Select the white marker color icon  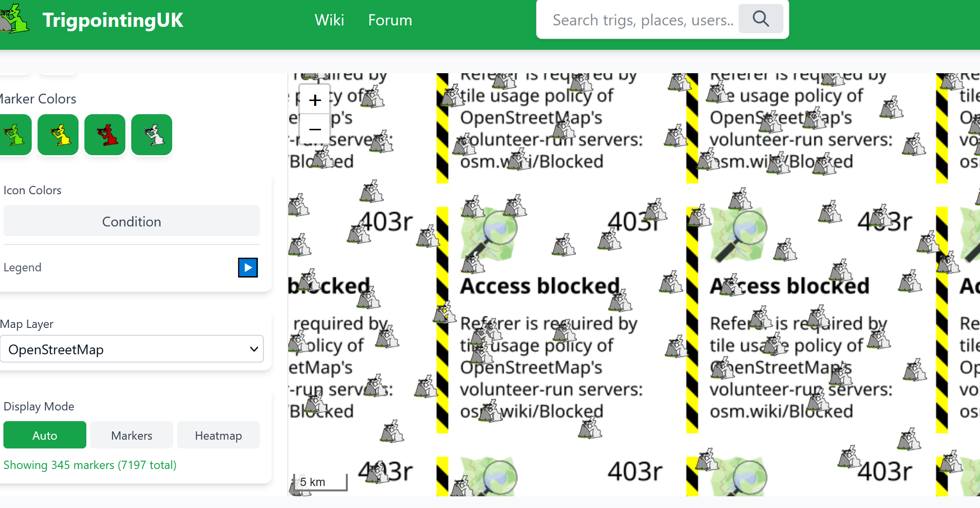tap(152, 135)
